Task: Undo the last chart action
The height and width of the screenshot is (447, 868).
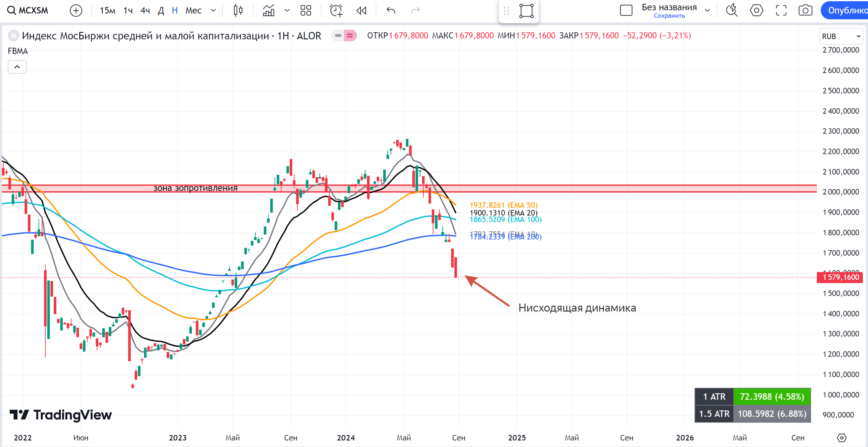Action: (x=391, y=10)
